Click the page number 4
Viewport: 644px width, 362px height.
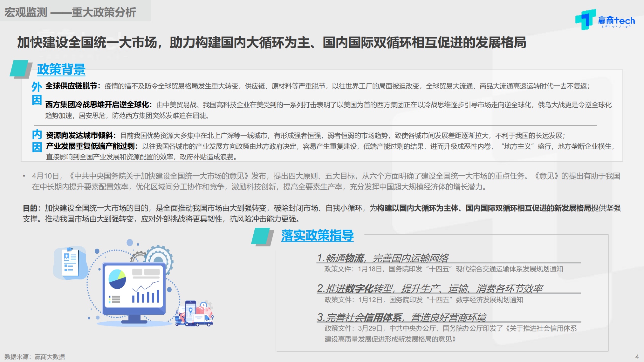[637, 357]
